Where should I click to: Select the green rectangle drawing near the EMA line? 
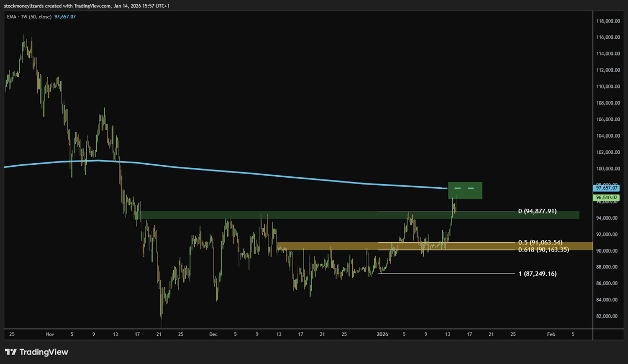tap(465, 190)
